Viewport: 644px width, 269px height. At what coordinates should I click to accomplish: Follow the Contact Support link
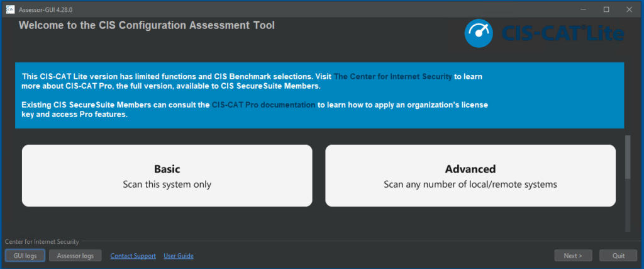tap(133, 256)
